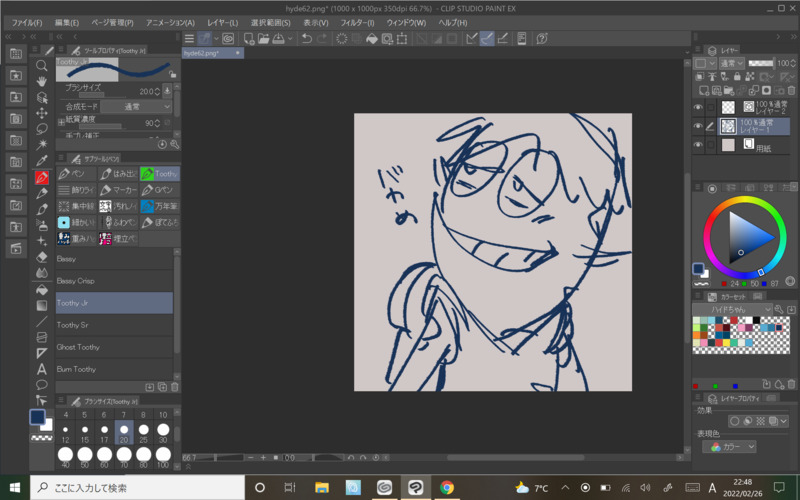Open the 合成モード blending mode dropdown
The width and height of the screenshot is (800, 500).
[136, 107]
